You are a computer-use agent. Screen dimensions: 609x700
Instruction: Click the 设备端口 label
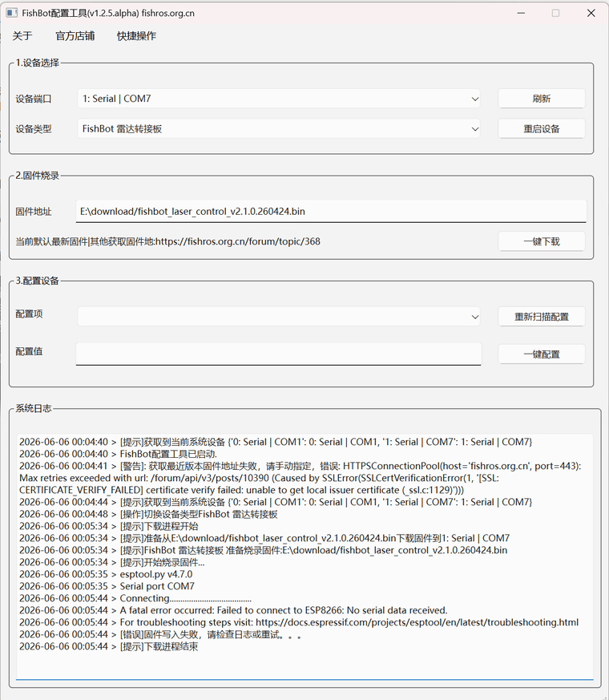[x=34, y=99]
